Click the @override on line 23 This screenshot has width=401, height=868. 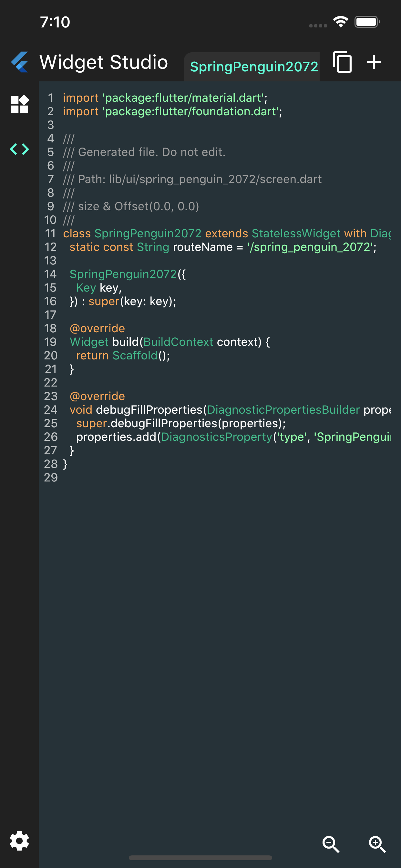tap(98, 396)
